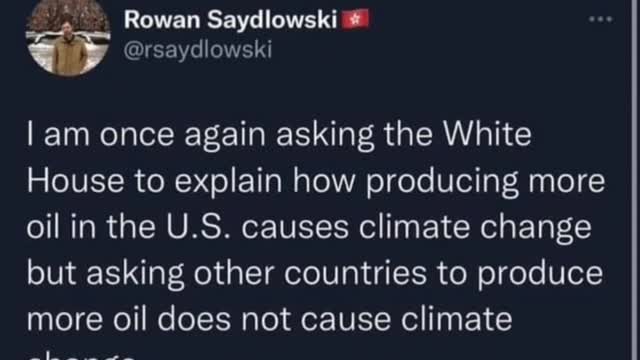Screen dimensions: 640x360
Task: Click the phrase 'other countries' in the tweet
Action: coord(310,273)
